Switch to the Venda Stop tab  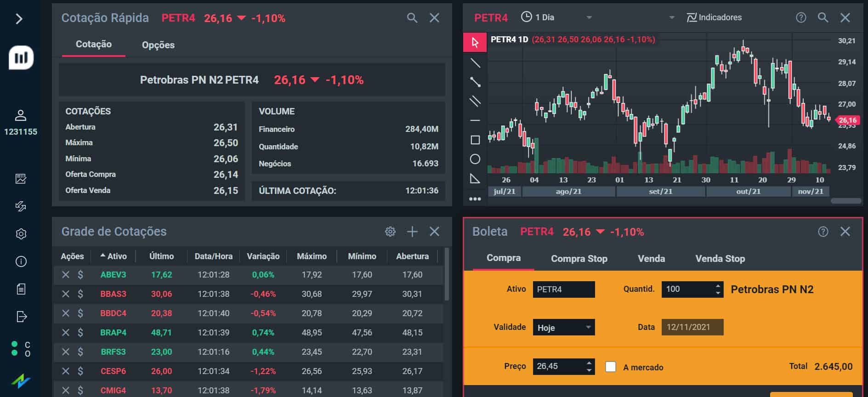click(720, 259)
